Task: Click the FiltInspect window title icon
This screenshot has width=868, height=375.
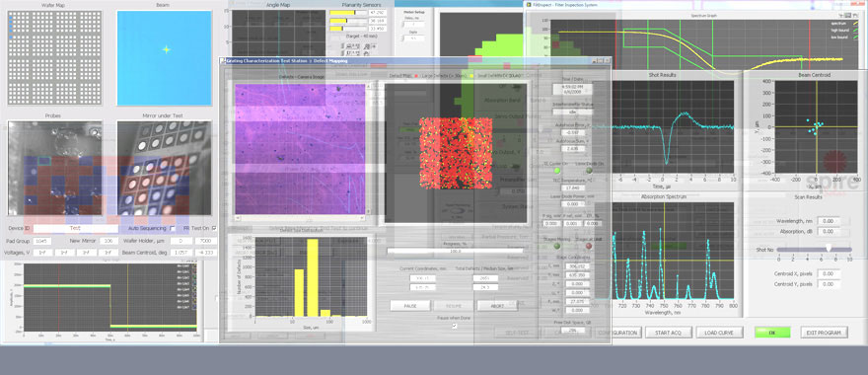Action: pos(530,4)
